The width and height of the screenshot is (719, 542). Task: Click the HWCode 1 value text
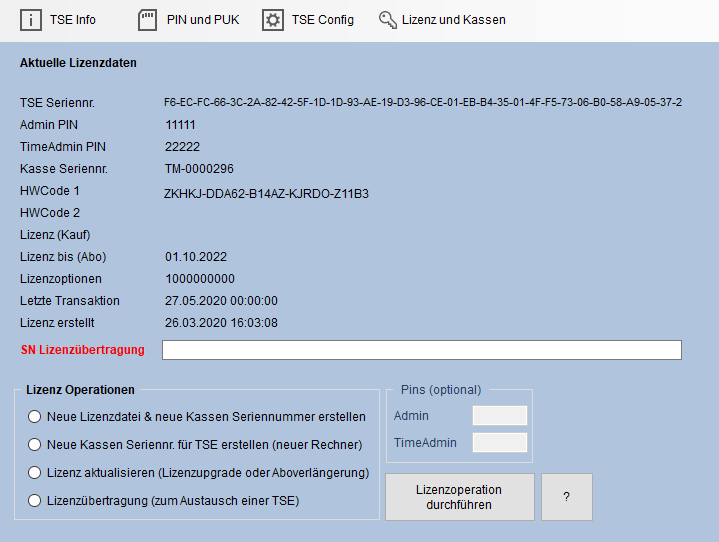click(x=266, y=193)
